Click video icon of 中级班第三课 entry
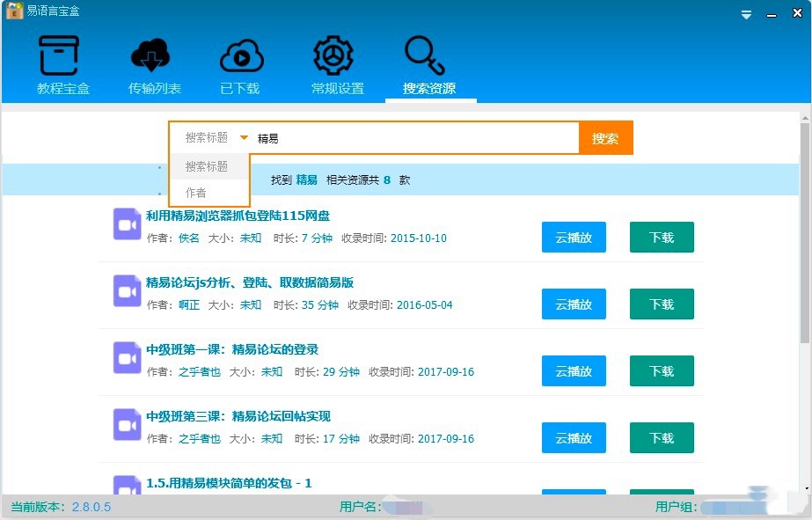The width and height of the screenshot is (812, 520). [128, 425]
